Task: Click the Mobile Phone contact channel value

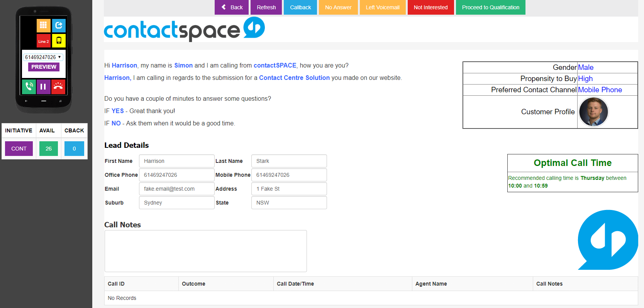Action: pyautogui.click(x=600, y=90)
